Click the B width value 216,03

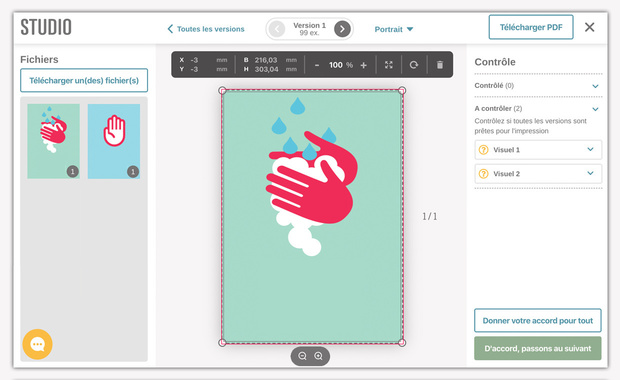(266, 60)
